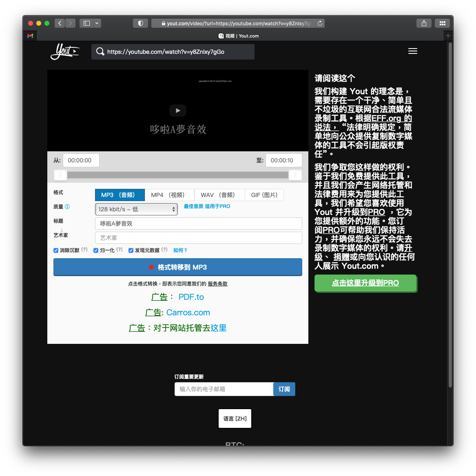This screenshot has height=476, width=476.
Task: Uncheck the 消除沉默 checkbox
Action: pos(56,250)
